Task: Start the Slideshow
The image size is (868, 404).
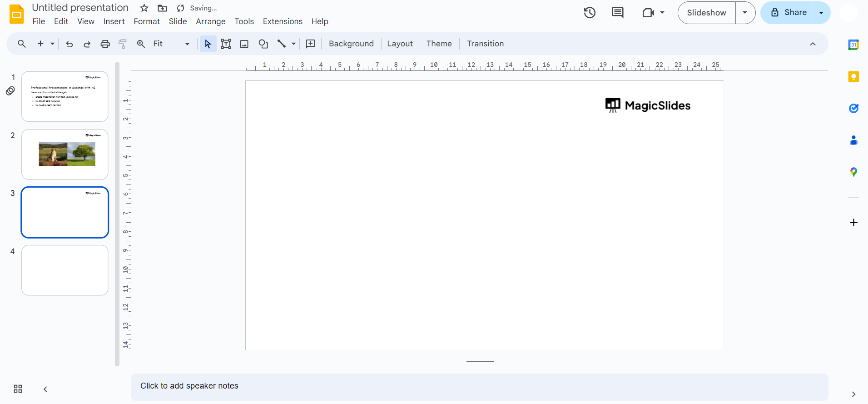Action: coord(706,13)
